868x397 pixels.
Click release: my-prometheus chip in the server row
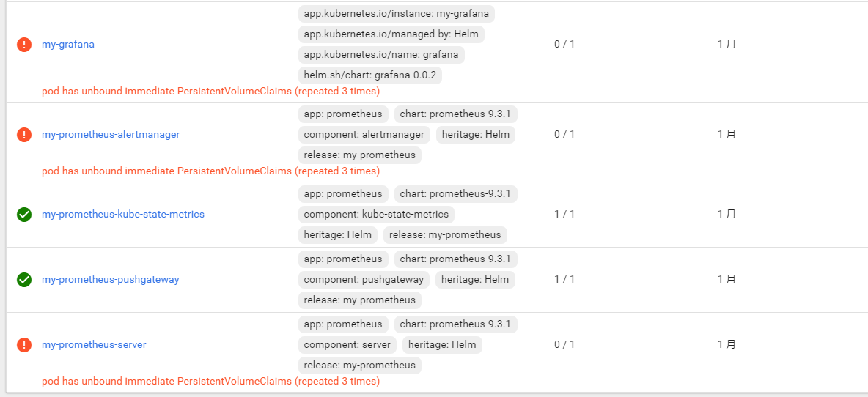point(360,366)
